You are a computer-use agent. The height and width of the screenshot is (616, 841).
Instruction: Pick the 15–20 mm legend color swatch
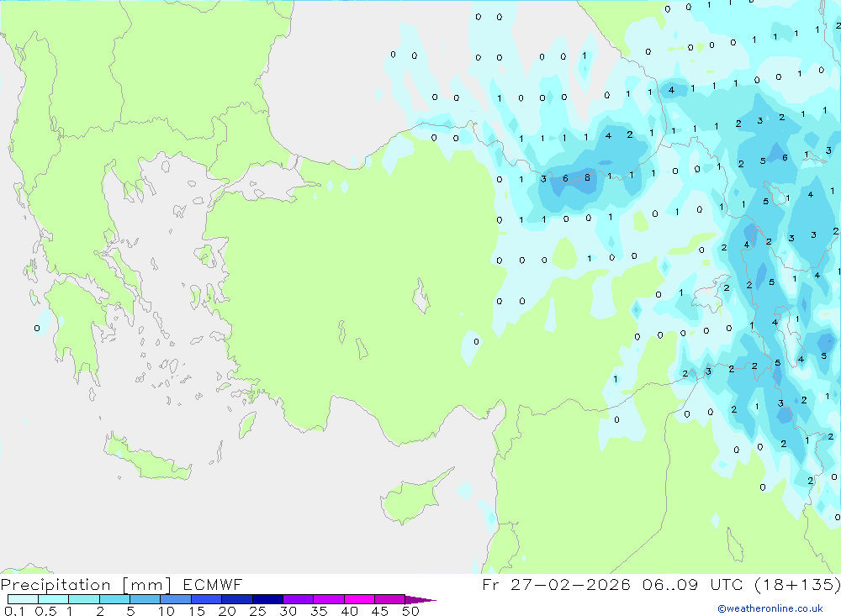(206, 599)
